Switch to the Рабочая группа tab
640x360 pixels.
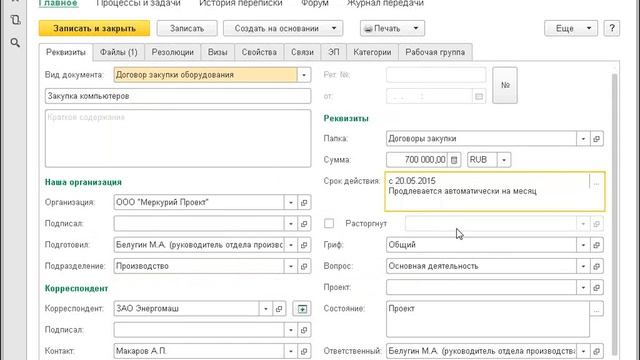tap(435, 52)
